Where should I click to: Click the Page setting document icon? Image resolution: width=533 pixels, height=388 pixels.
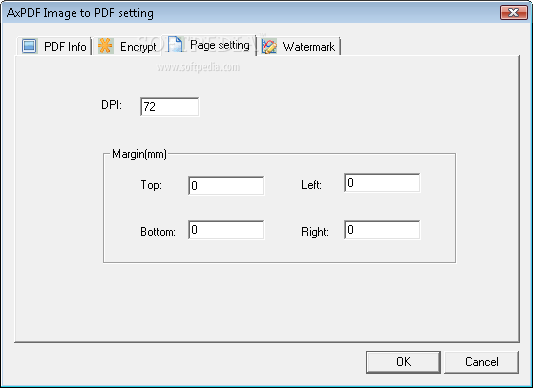pos(175,44)
